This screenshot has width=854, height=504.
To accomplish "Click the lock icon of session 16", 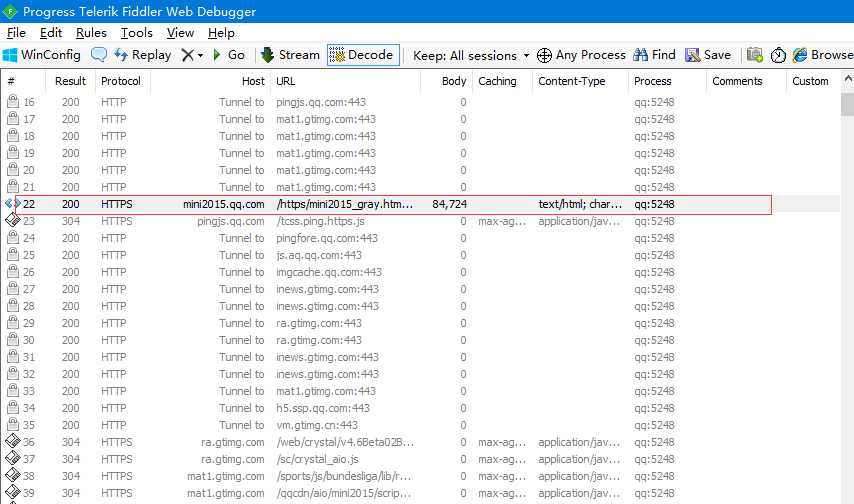I will coord(13,102).
